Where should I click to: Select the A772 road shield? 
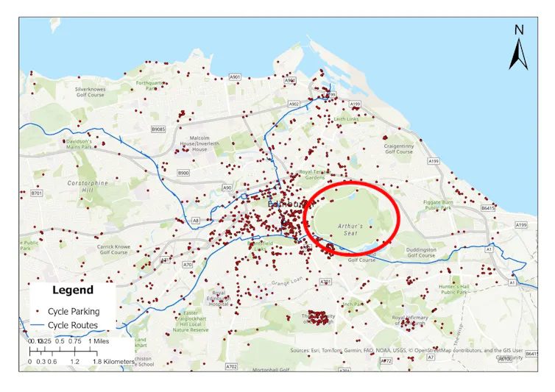[x=386, y=361]
